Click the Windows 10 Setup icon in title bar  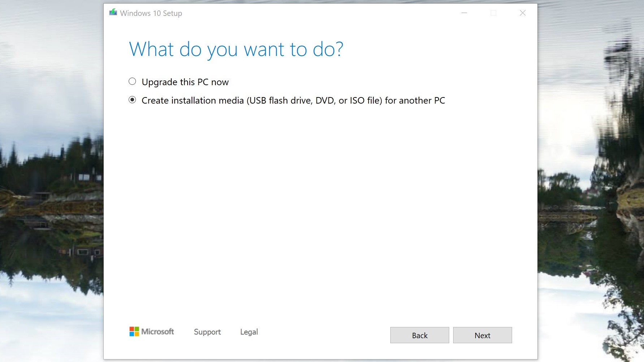tap(113, 13)
